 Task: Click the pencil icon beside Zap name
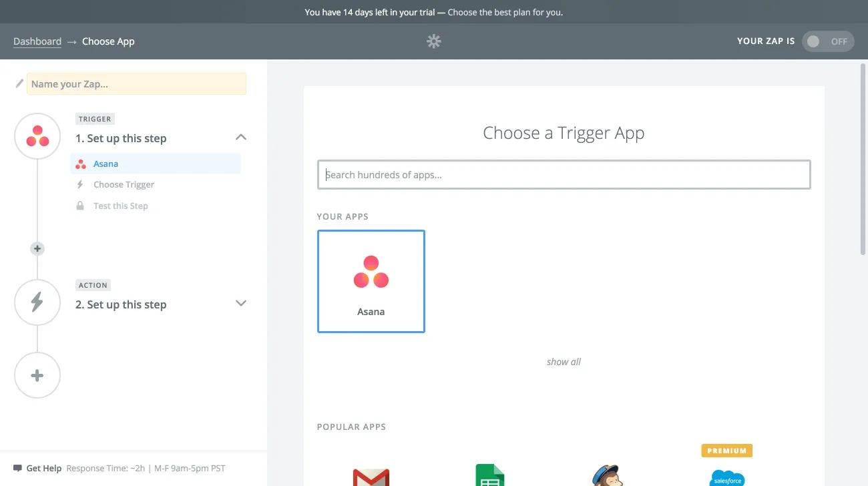point(19,83)
